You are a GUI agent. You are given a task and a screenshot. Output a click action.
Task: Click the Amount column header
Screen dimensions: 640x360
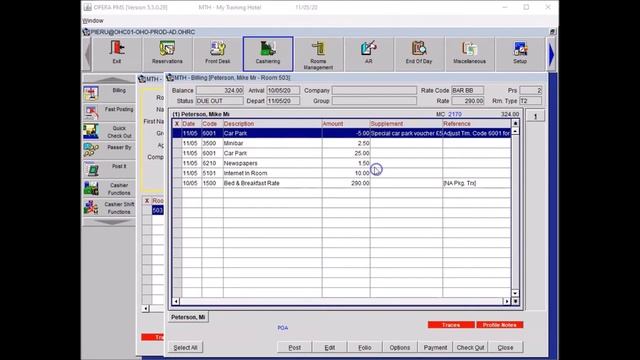click(346, 124)
